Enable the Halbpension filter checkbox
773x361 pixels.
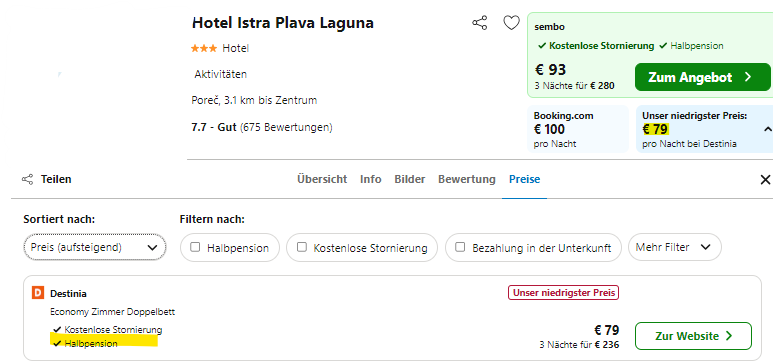tap(195, 247)
